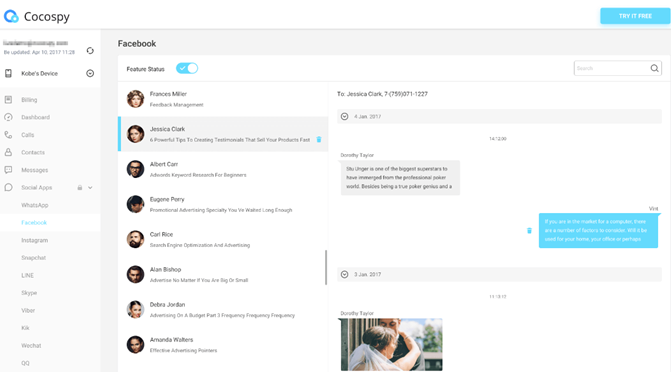Viewport: 671px width, 376px height.
Task: Click the Calls phone icon
Action: 8,135
